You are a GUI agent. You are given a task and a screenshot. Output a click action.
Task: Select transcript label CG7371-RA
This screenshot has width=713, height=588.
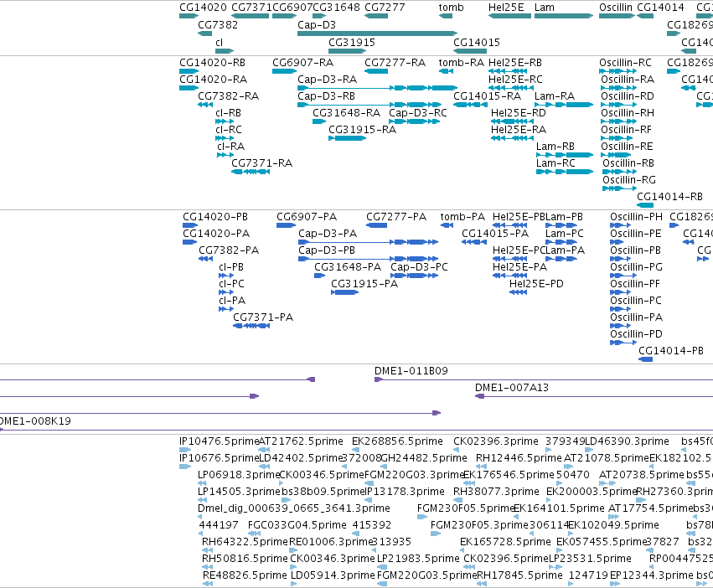[262, 162]
